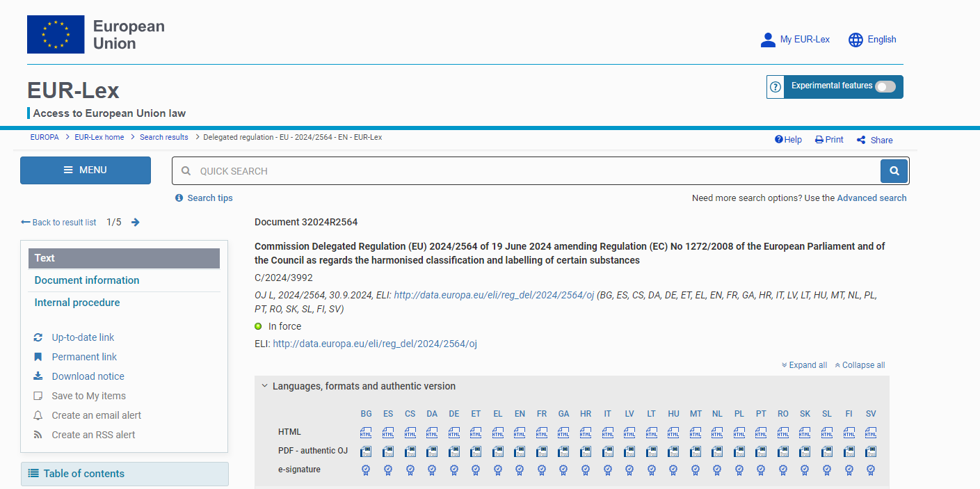This screenshot has width=980, height=489.
Task: Download the French PDF authentic OJ
Action: pyautogui.click(x=542, y=451)
